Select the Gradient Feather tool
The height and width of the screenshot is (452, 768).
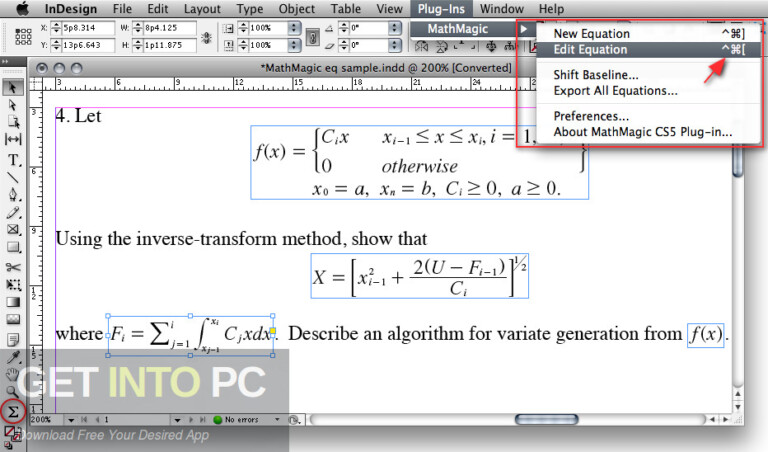13,320
